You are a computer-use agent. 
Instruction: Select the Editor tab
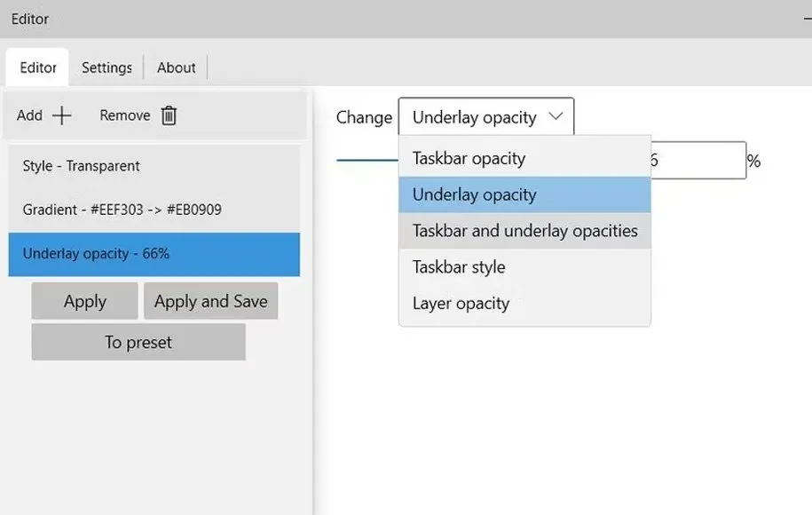(36, 67)
